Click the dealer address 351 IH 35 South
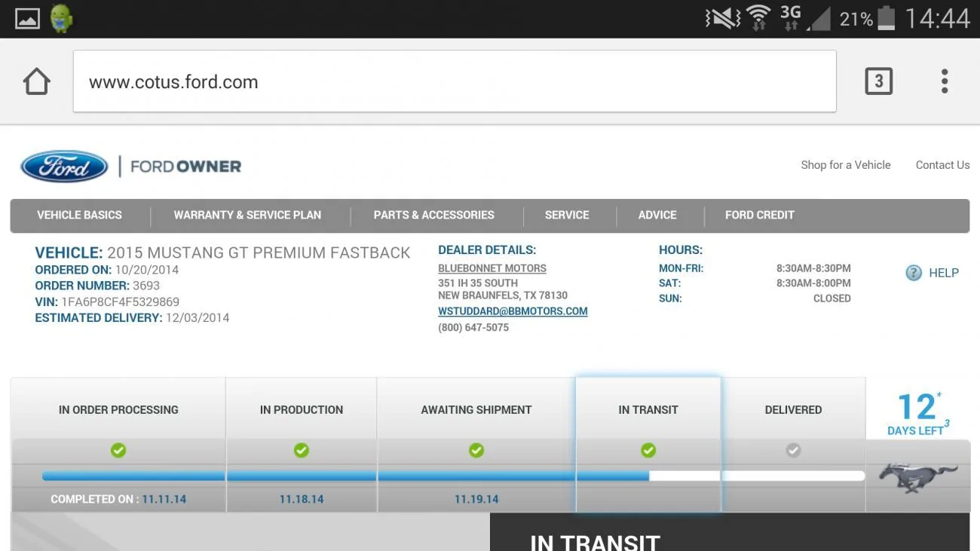 coord(478,283)
